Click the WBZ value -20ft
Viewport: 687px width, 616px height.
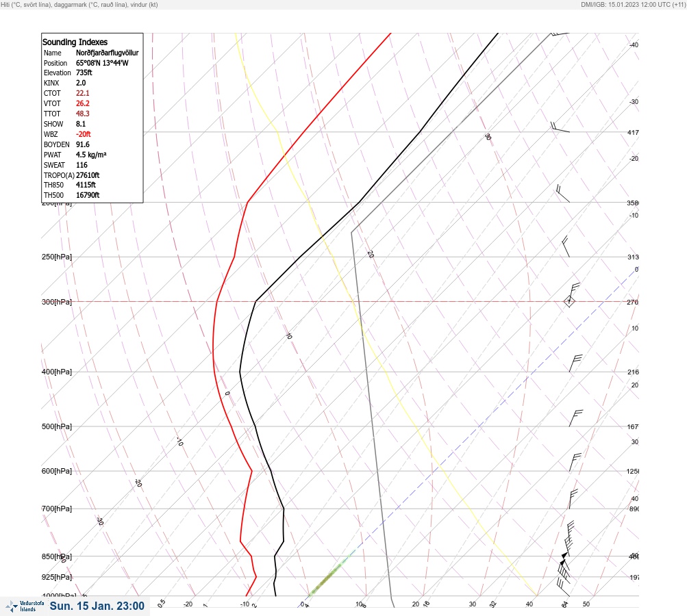tap(84, 134)
